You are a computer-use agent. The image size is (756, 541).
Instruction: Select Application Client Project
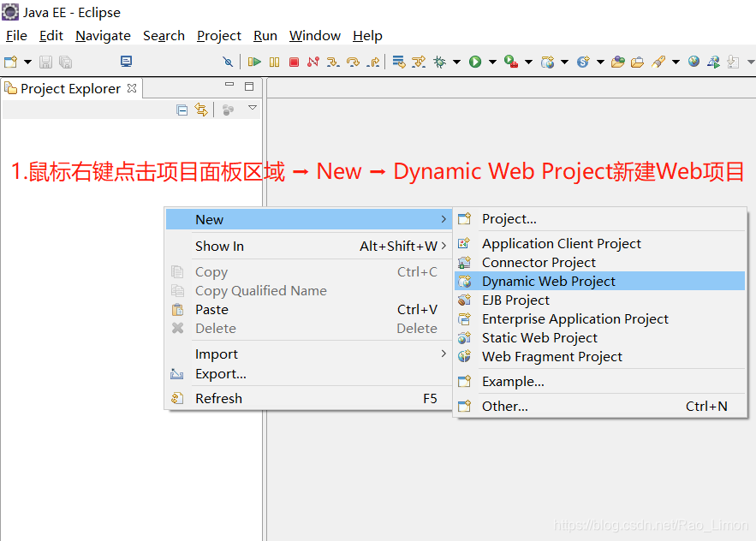[x=600, y=243]
